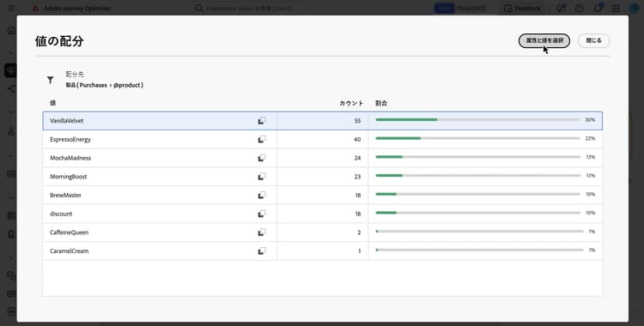Copy the CaffeineQueen value
The width and height of the screenshot is (644, 326).
[262, 232]
